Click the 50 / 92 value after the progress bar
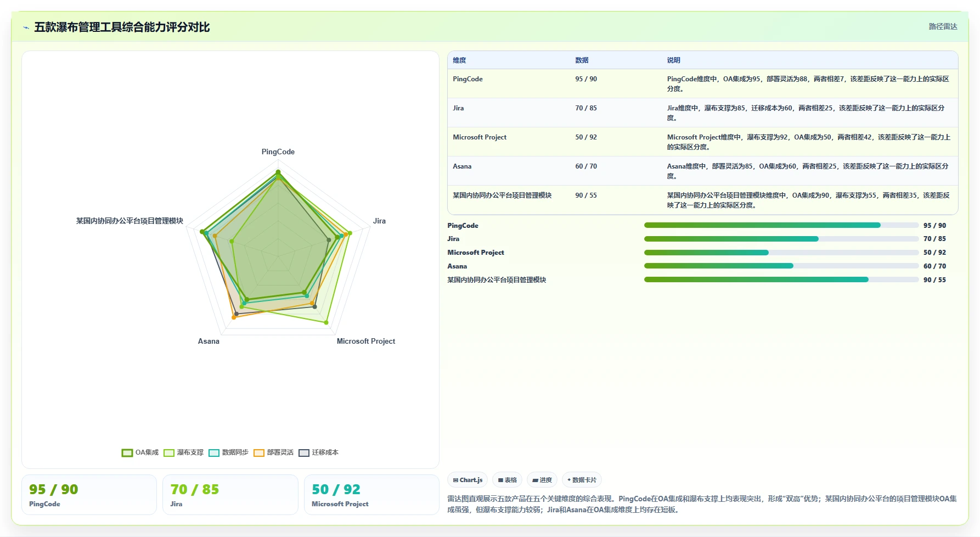 coord(934,253)
